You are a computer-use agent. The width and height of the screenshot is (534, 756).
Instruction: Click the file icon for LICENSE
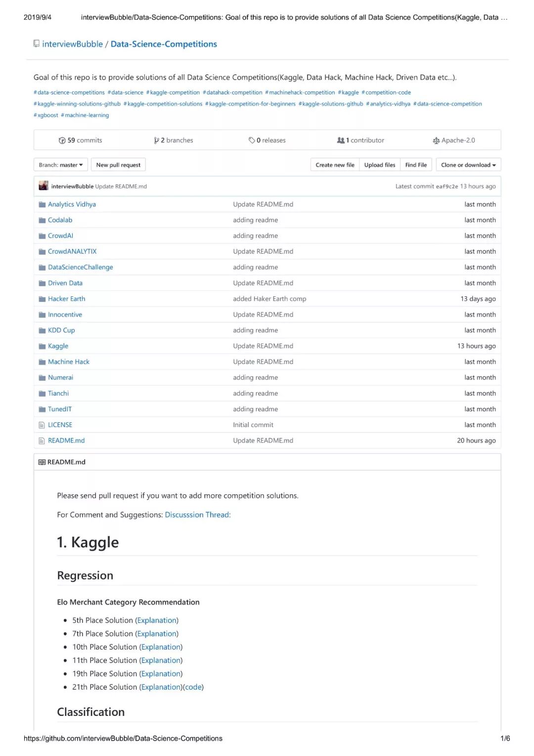(x=42, y=425)
